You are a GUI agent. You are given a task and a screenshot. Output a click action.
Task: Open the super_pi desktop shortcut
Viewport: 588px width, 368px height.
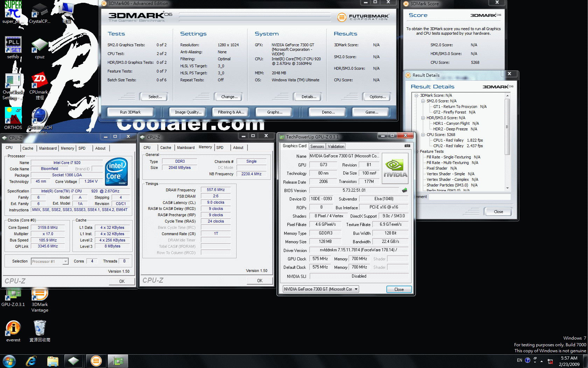click(13, 12)
